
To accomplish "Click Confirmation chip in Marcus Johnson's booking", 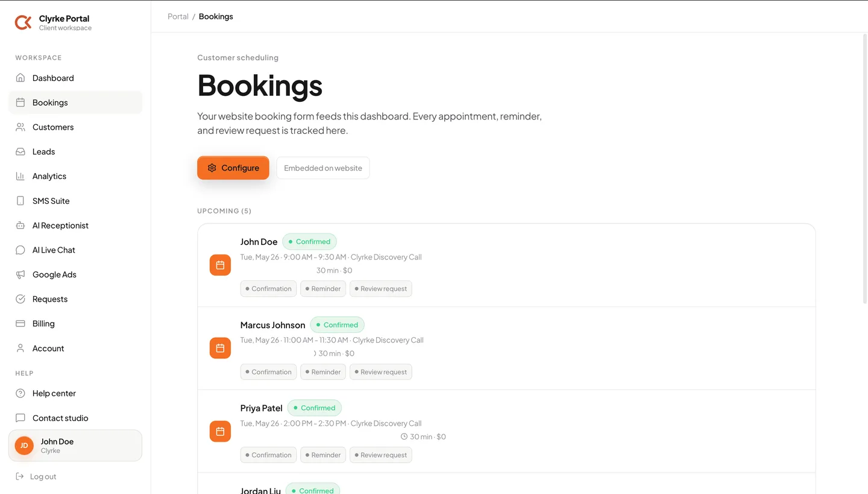I will click(268, 372).
